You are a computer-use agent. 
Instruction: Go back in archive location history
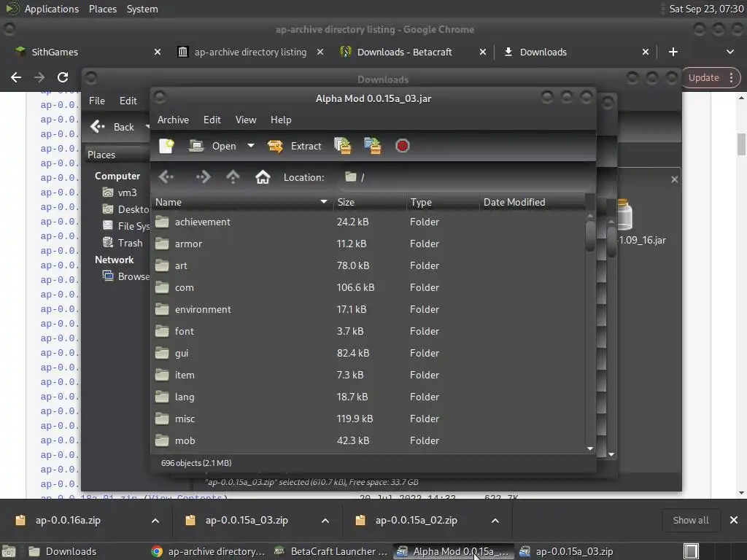click(166, 177)
